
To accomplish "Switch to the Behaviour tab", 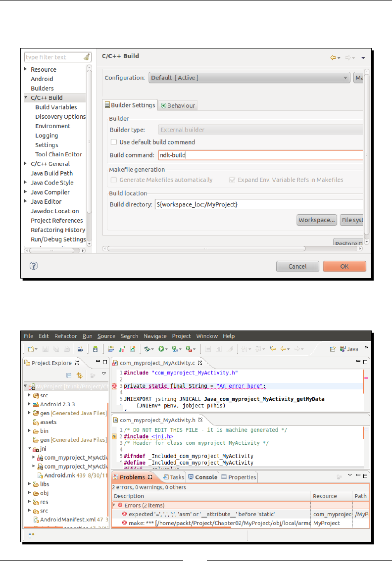I will [x=178, y=105].
